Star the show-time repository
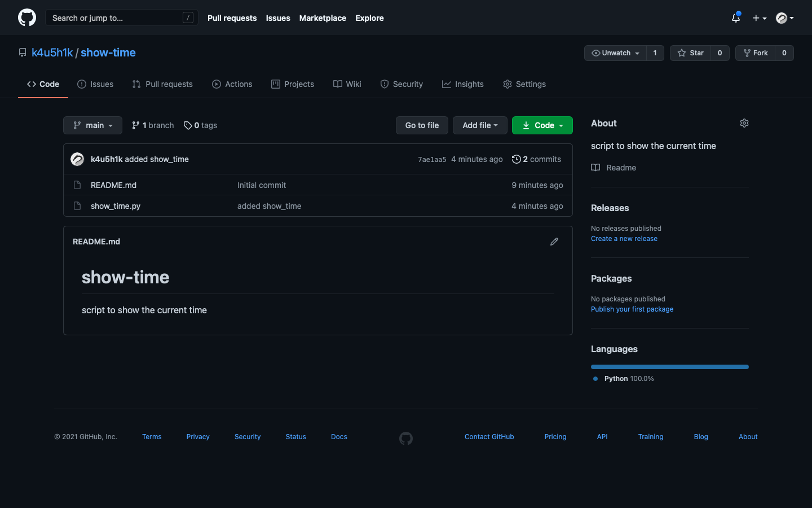 tap(691, 53)
